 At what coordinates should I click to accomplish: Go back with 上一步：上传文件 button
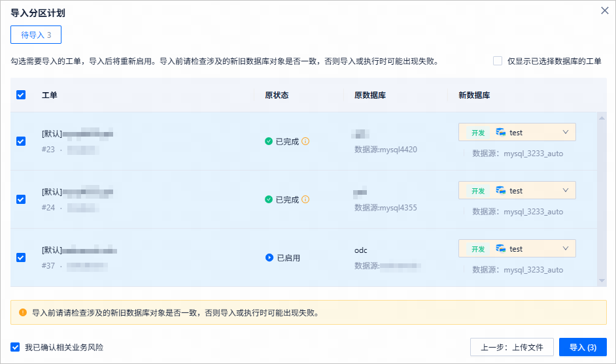click(512, 347)
